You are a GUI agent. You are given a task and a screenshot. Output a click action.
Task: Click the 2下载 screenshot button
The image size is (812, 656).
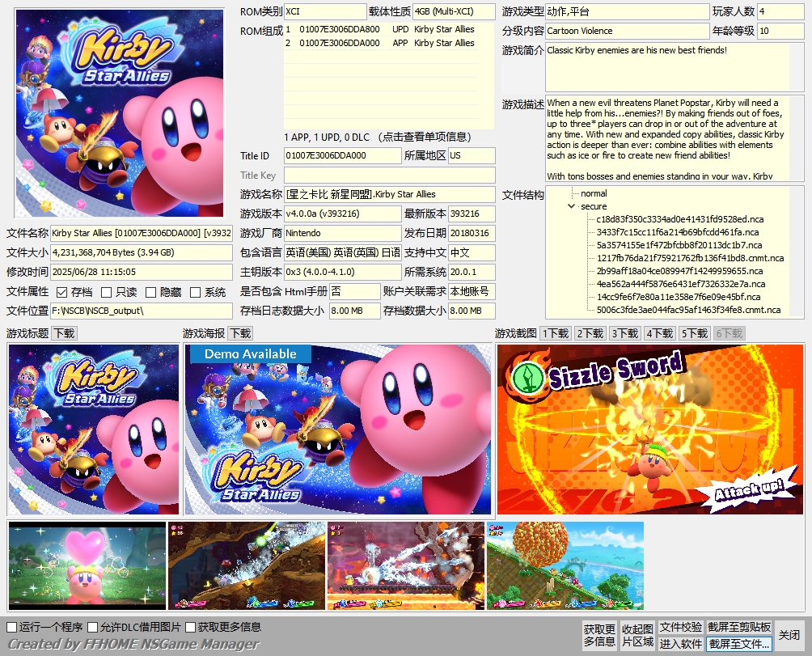[590, 333]
